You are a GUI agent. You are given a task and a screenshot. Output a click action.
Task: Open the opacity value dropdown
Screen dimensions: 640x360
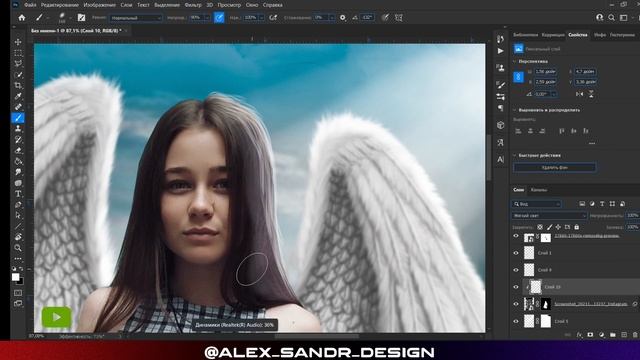coord(207,18)
